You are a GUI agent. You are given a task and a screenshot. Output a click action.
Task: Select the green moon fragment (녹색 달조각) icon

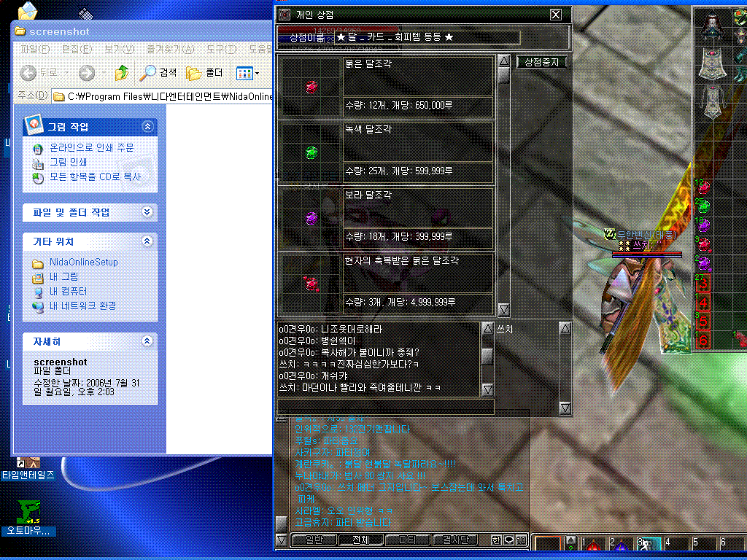[311, 152]
